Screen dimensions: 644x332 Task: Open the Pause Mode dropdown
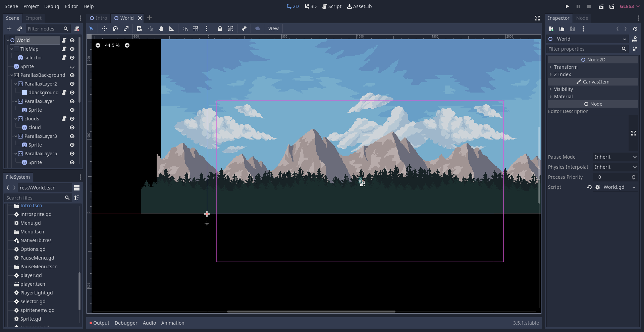point(615,157)
